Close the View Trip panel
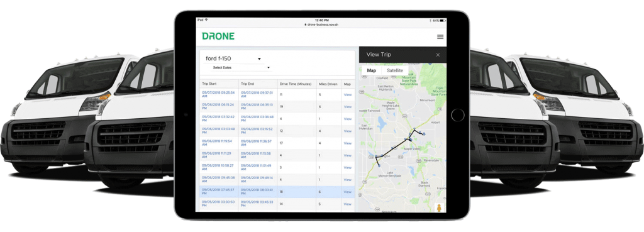644x232 pixels. [438, 55]
